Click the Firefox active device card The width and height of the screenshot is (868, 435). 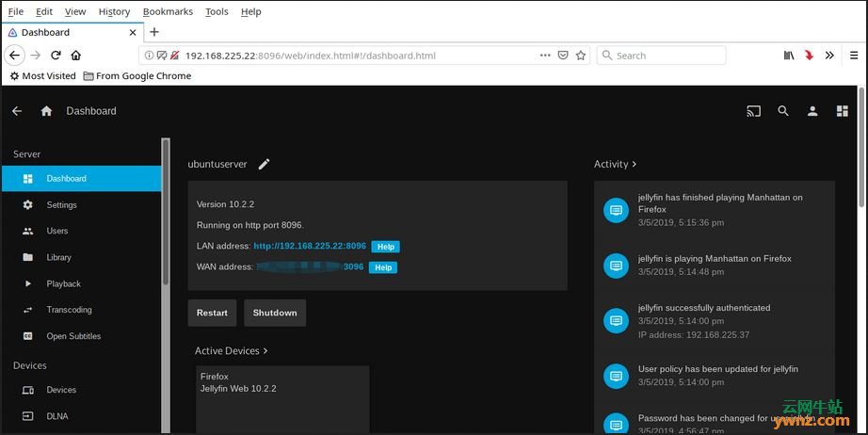tap(282, 399)
